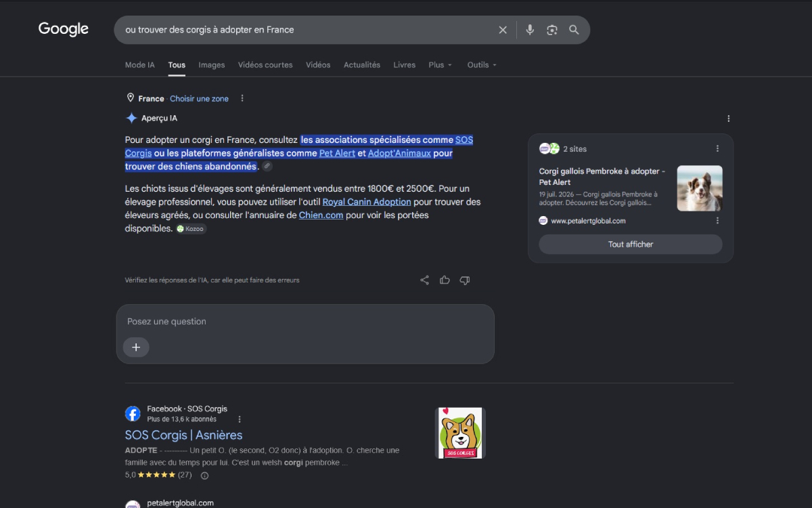Click the magnifying glass search icon
812x508 pixels.
574,30
